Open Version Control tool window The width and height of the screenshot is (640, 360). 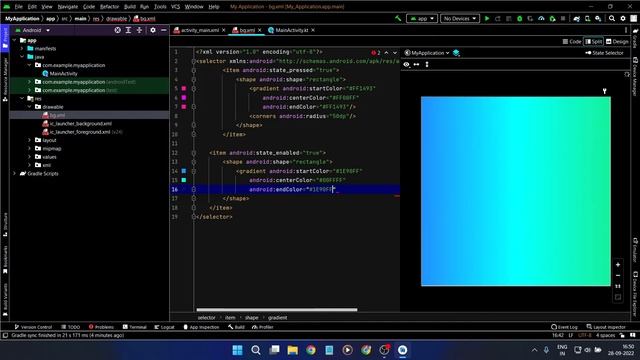click(x=33, y=327)
